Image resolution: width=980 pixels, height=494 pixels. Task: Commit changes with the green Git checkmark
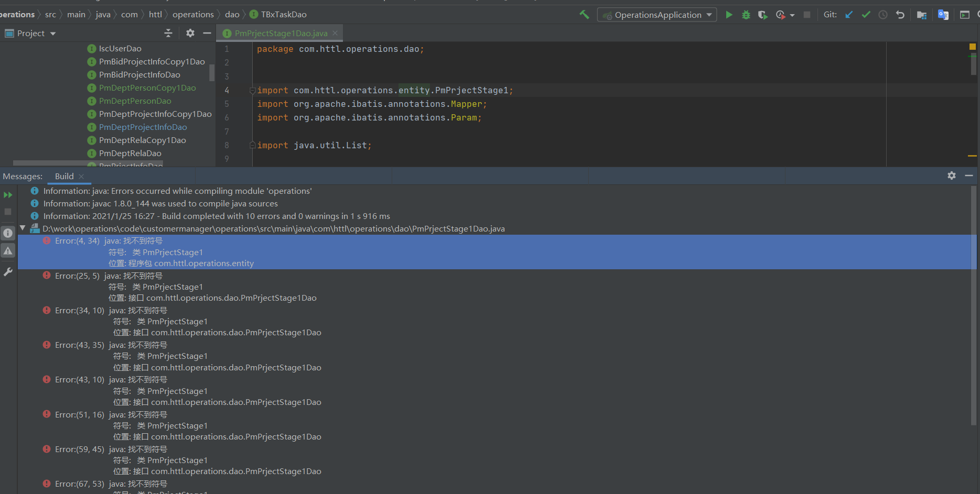(866, 15)
